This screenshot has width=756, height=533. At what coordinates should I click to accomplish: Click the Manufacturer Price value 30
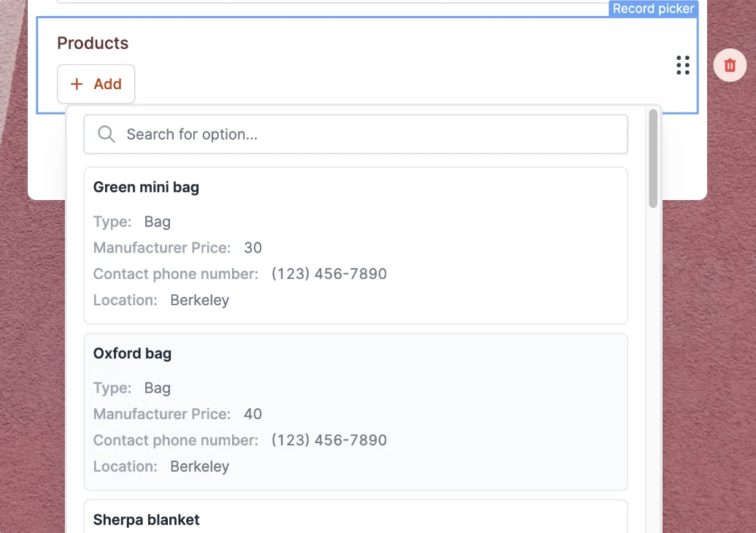coord(252,248)
